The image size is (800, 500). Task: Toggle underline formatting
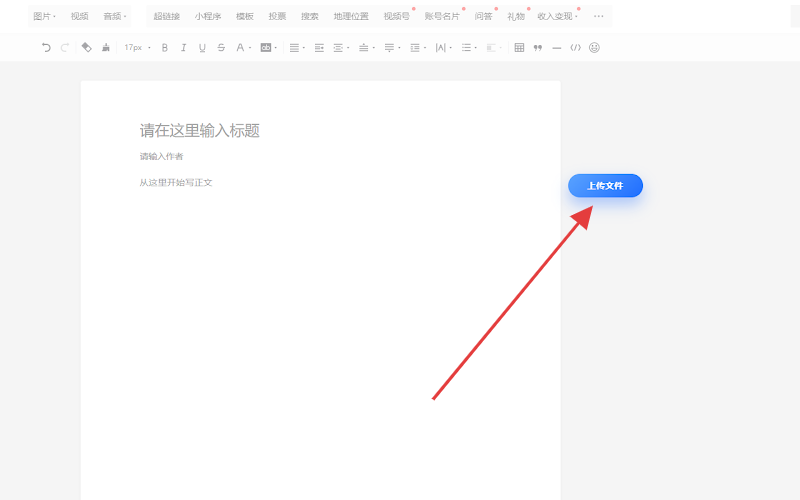click(202, 47)
